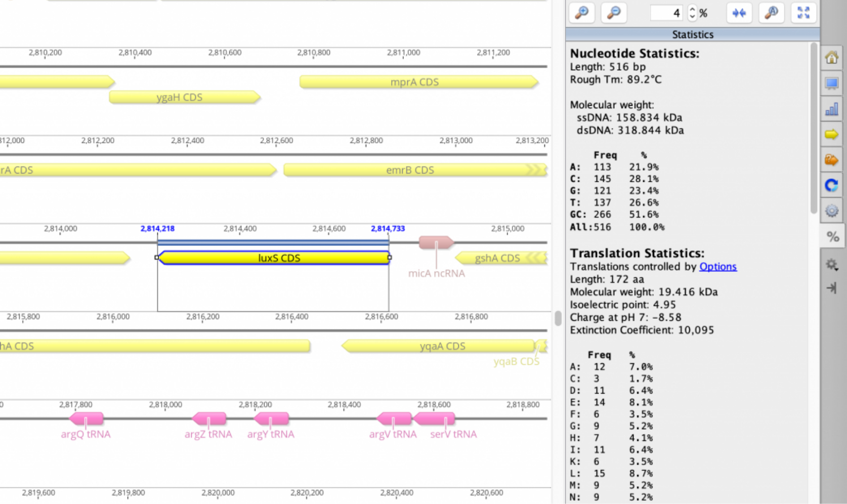The width and height of the screenshot is (847, 504).
Task: Click the 'Isoelectric point: 4.95' text
Action: pyautogui.click(x=623, y=305)
